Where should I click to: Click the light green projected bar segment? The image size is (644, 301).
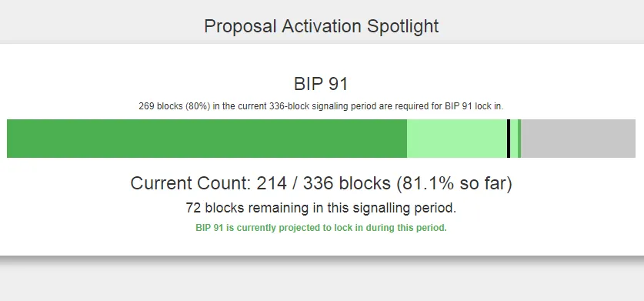457,139
